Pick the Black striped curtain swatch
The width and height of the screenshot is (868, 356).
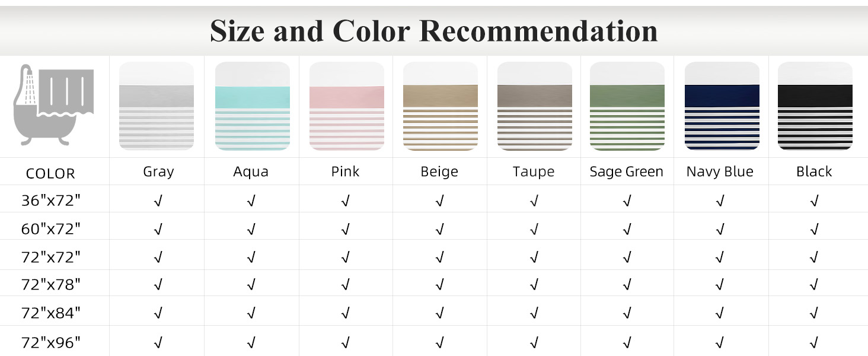[x=815, y=106]
